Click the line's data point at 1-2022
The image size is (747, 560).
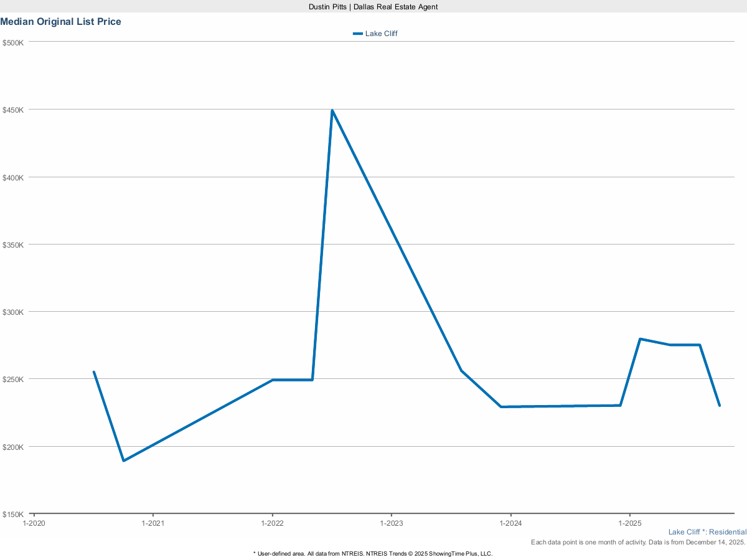[x=273, y=380]
